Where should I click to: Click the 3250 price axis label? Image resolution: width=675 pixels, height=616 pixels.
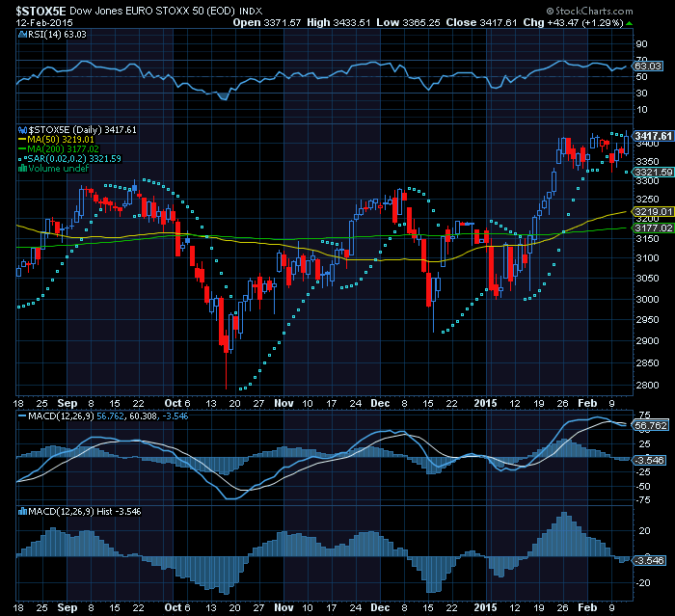point(647,200)
